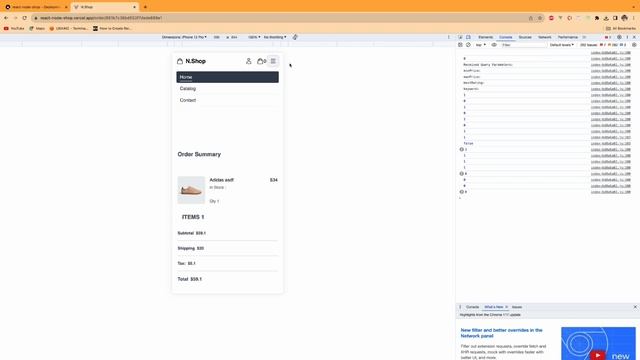Click the device width input field
The width and height of the screenshot is (640, 360).
coord(217,37)
